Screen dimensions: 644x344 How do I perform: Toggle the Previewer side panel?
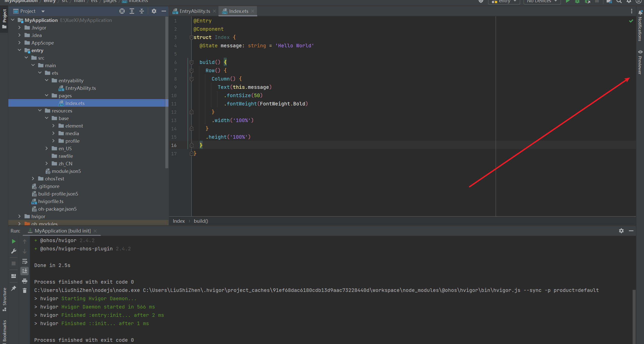click(640, 62)
